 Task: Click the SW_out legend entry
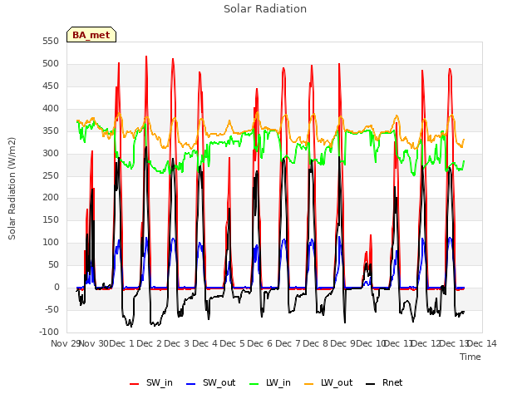pyautogui.click(x=210, y=383)
